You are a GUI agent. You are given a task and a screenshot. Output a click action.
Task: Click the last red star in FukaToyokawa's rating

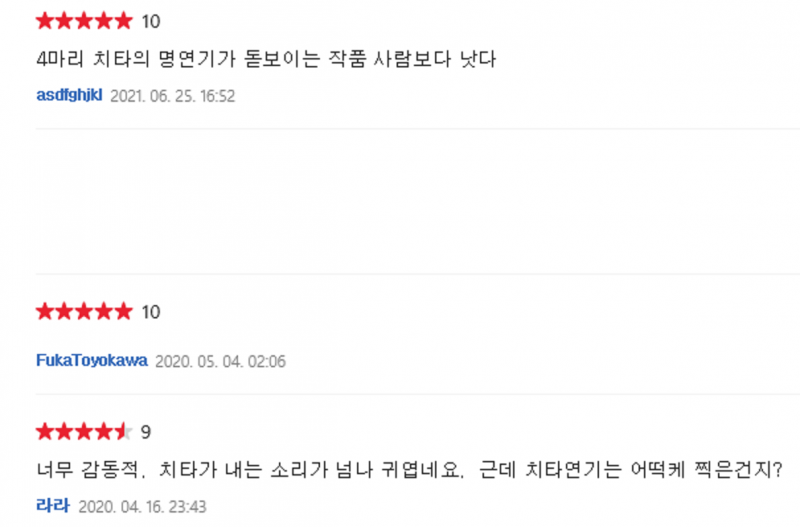[123, 311]
